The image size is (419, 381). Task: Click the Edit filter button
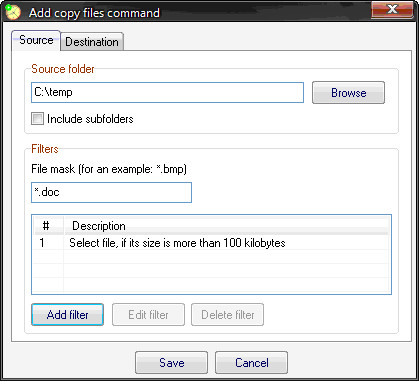pos(148,315)
